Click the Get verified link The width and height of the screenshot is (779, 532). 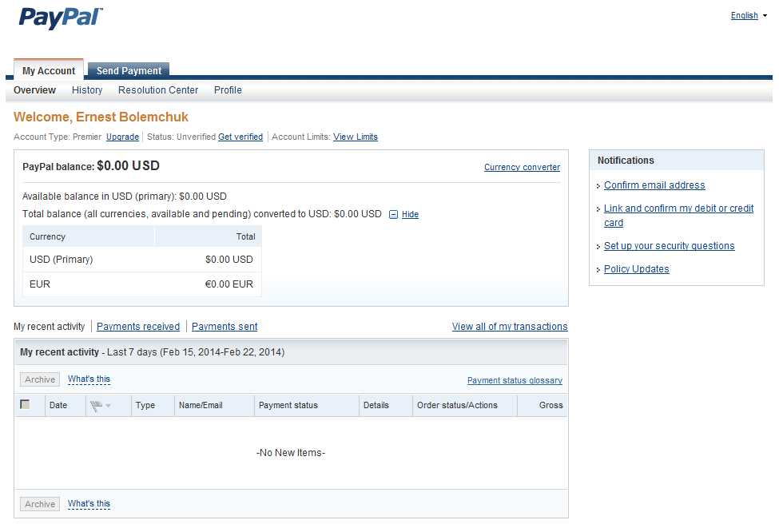240,137
